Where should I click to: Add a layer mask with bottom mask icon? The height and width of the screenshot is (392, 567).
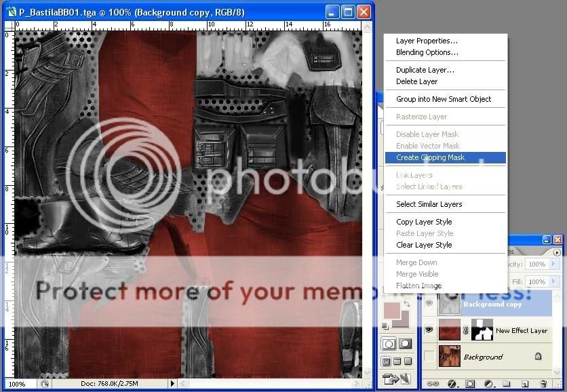[470, 384]
